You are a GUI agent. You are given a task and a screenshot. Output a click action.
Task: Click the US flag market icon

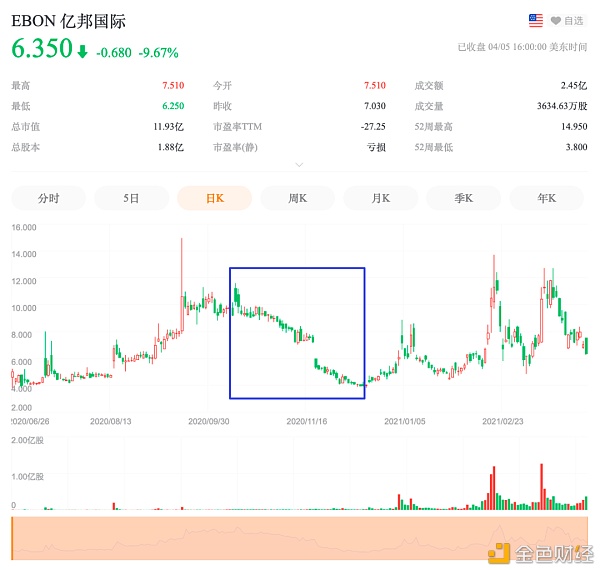536,21
